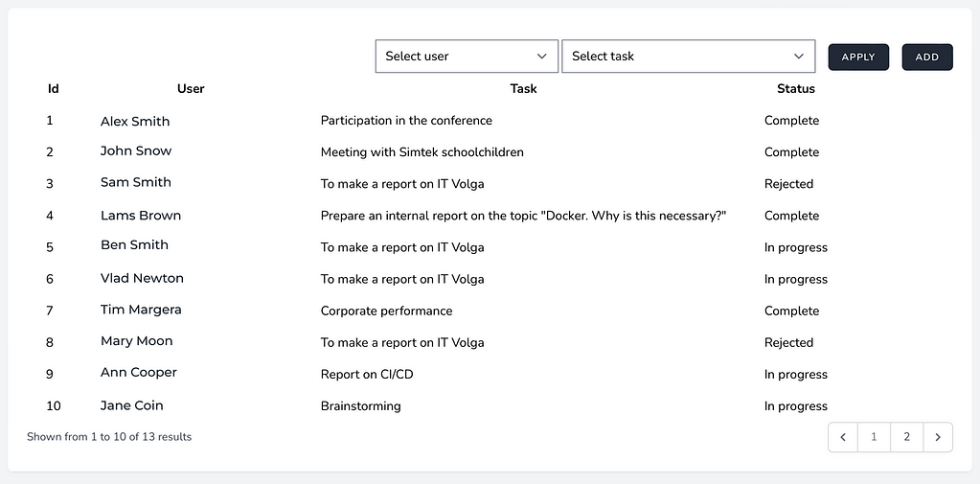Switch to page 2 of results
The image size is (980, 484).
[907, 437]
